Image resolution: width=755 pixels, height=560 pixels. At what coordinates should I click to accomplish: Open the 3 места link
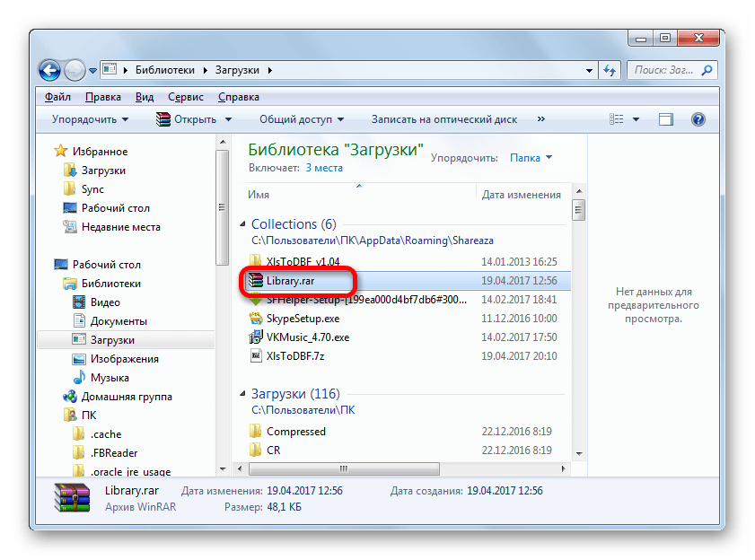click(x=324, y=168)
